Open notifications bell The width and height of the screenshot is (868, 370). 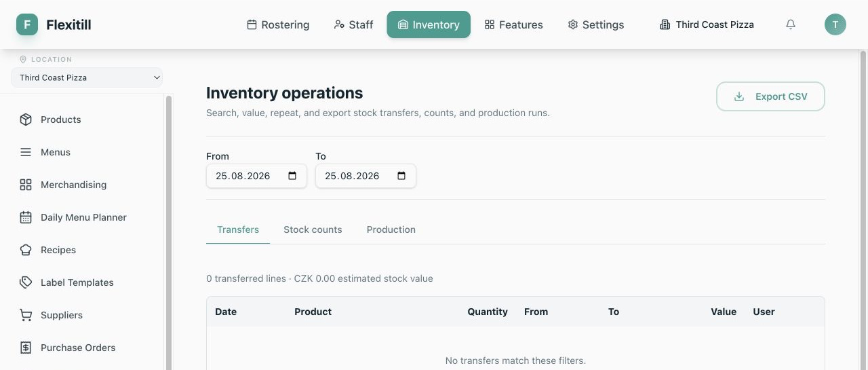[791, 24]
